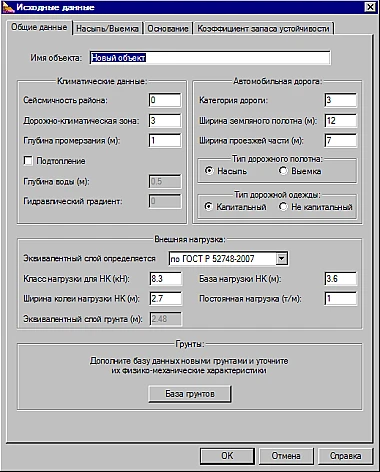Click the База грунтов button
The height and width of the screenshot is (472, 380).
click(190, 394)
